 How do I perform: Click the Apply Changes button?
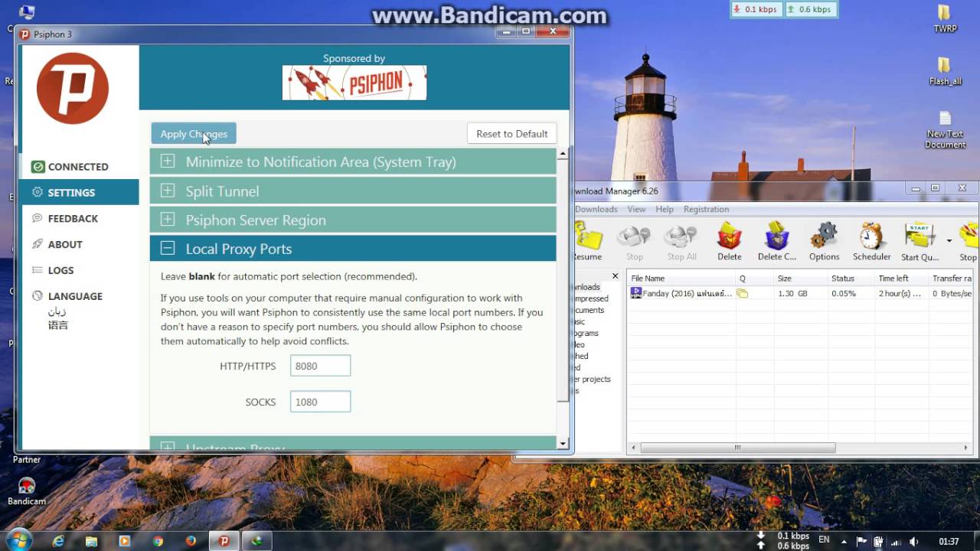(x=194, y=134)
